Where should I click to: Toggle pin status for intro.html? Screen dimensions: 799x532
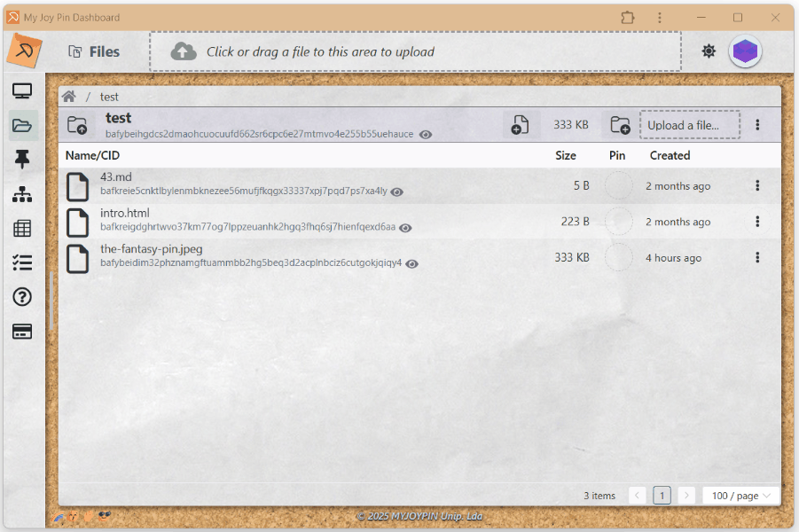[x=618, y=222]
